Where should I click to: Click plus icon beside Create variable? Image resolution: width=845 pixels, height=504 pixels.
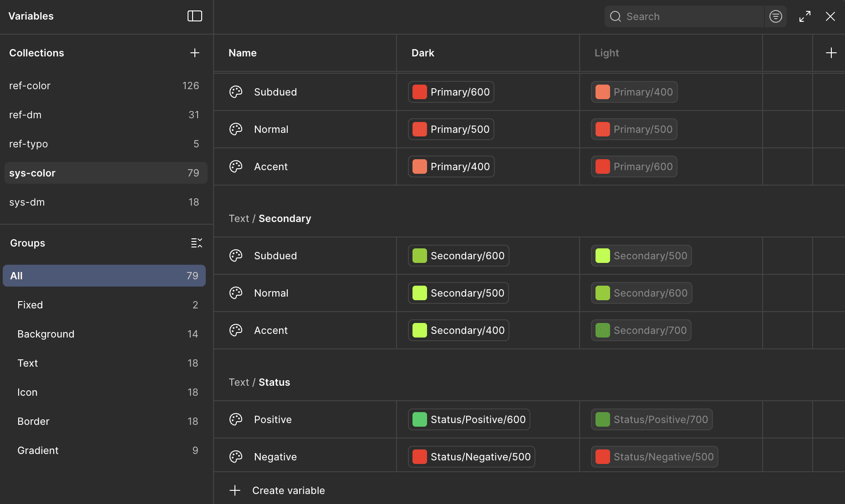235,490
